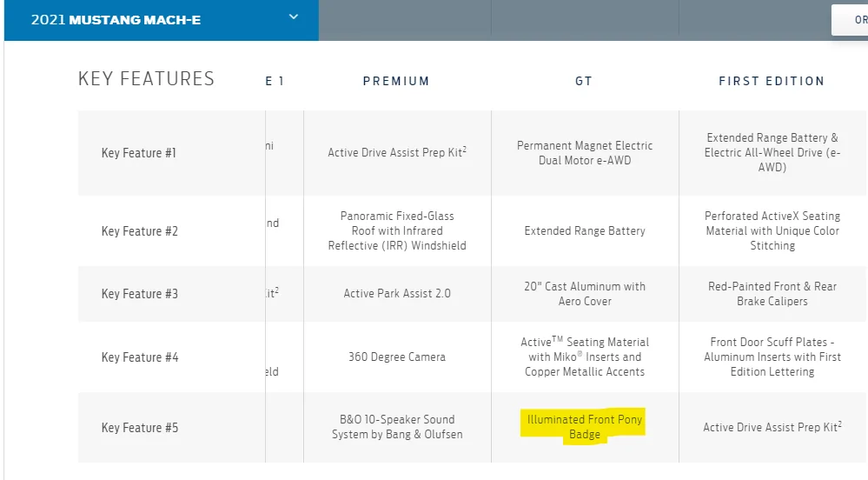Select the PREMIUM column header

pyautogui.click(x=396, y=81)
